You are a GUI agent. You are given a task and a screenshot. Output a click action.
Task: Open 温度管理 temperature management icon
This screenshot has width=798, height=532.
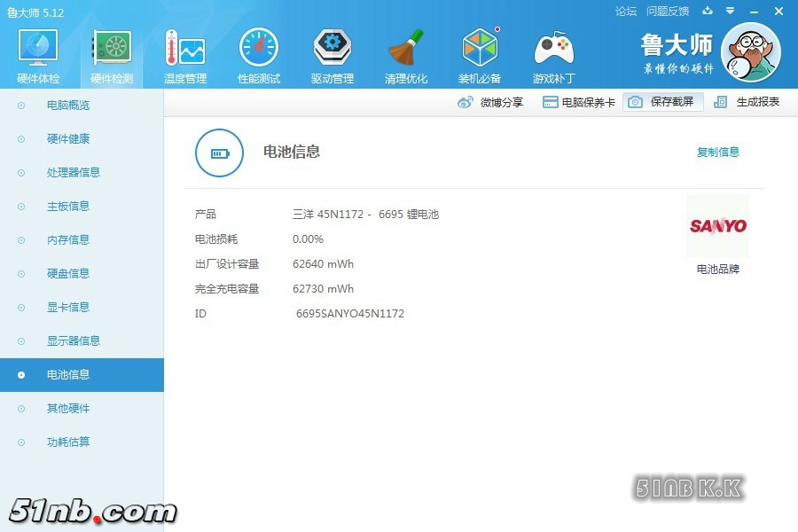point(185,55)
